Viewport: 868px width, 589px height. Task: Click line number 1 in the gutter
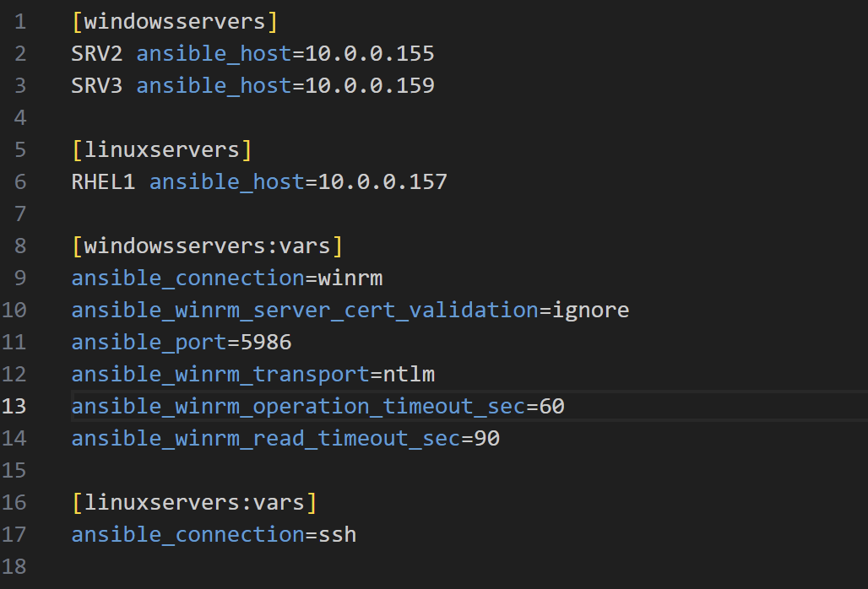click(x=20, y=22)
